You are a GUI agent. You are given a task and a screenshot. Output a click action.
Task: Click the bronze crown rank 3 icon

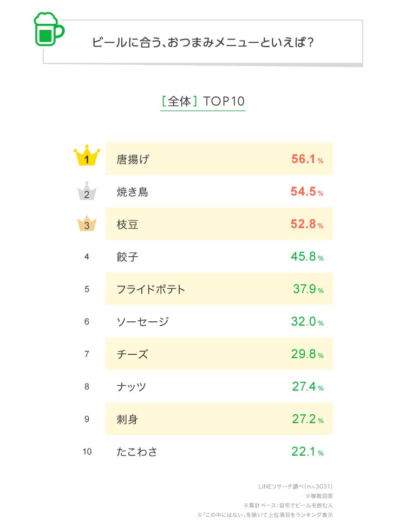pyautogui.click(x=87, y=224)
